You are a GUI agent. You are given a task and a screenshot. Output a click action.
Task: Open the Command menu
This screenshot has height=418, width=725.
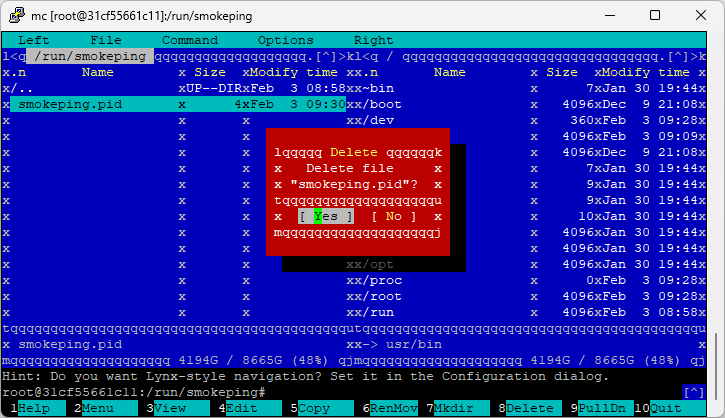pyautogui.click(x=190, y=40)
